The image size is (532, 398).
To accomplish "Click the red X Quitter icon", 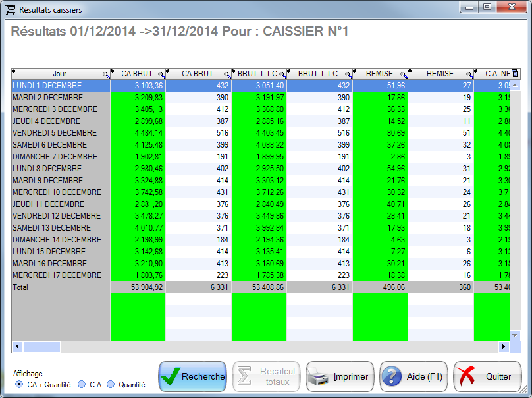I will pyautogui.click(x=465, y=376).
